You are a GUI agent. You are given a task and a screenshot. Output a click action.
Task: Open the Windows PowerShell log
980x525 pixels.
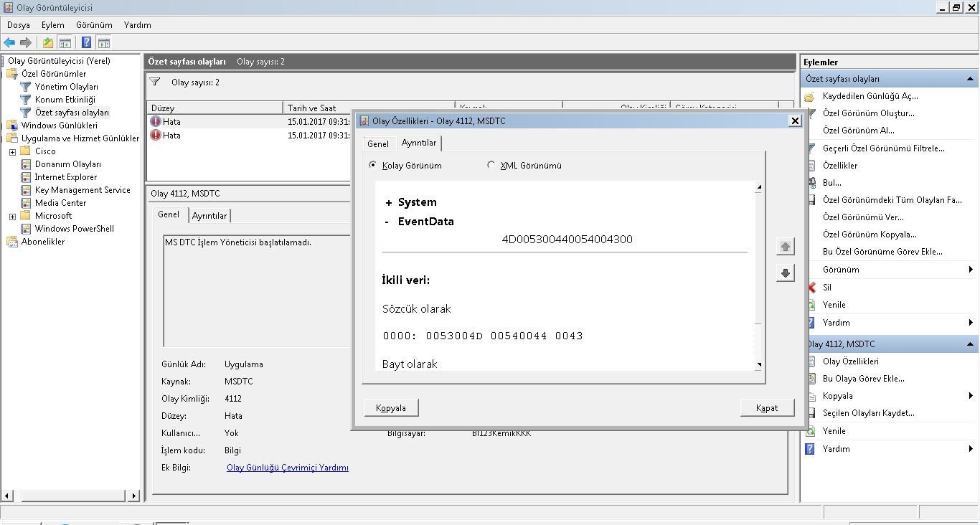point(74,229)
